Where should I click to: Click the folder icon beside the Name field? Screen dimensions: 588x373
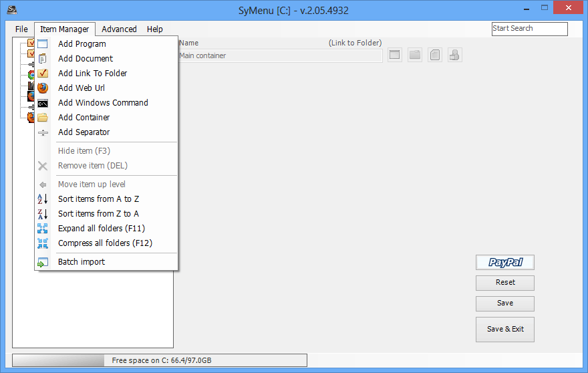[415, 55]
